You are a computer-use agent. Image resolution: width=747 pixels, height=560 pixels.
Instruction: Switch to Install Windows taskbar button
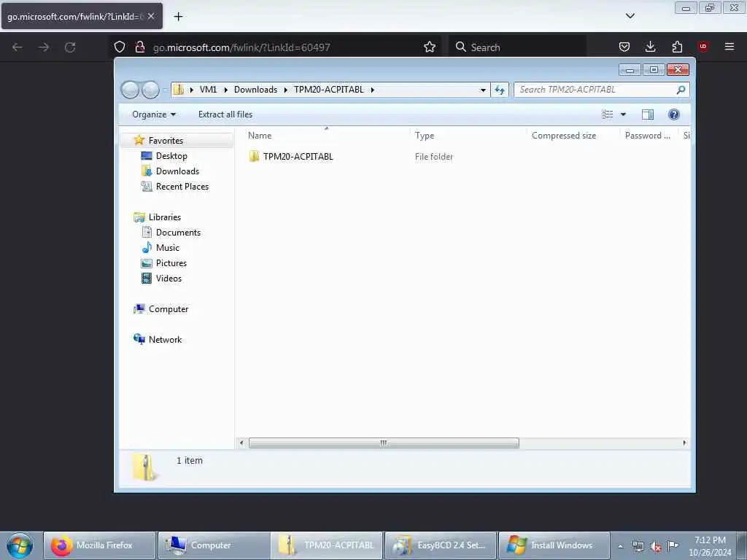[x=554, y=545]
